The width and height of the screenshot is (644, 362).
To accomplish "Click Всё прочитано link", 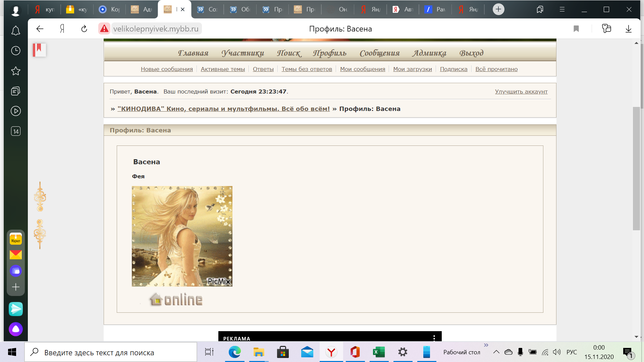I will click(x=496, y=69).
